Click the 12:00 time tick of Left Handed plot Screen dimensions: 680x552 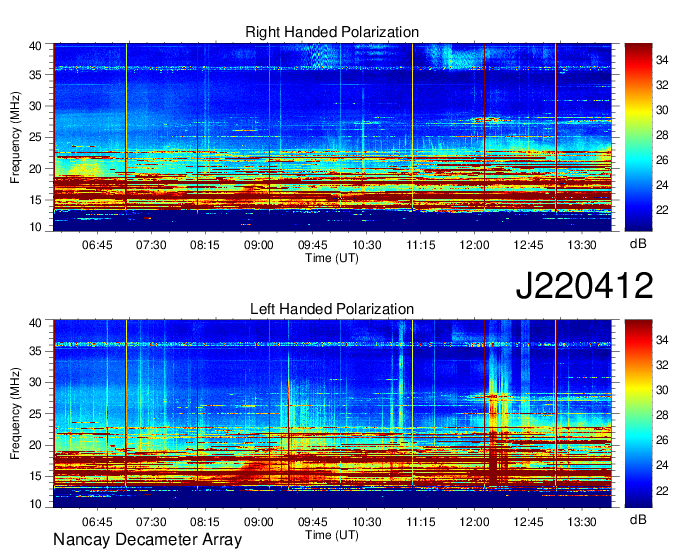pos(474,521)
